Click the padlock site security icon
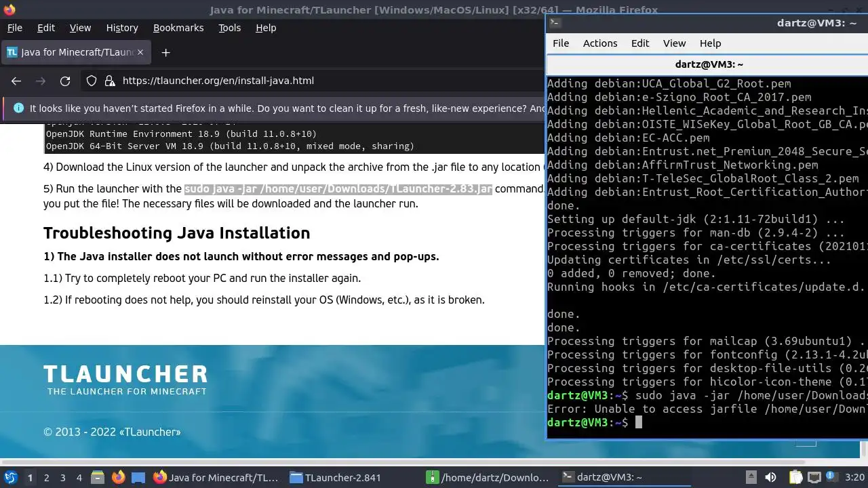This screenshot has width=868, height=488. 110,81
